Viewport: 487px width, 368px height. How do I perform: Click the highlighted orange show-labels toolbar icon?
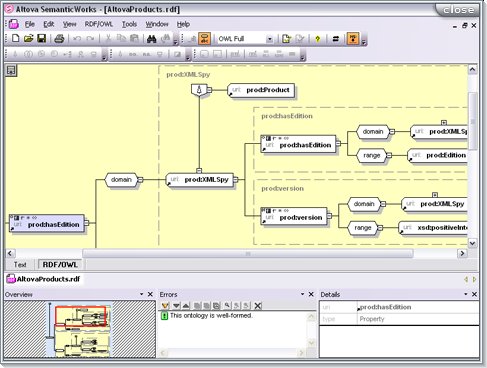pyautogui.click(x=204, y=39)
